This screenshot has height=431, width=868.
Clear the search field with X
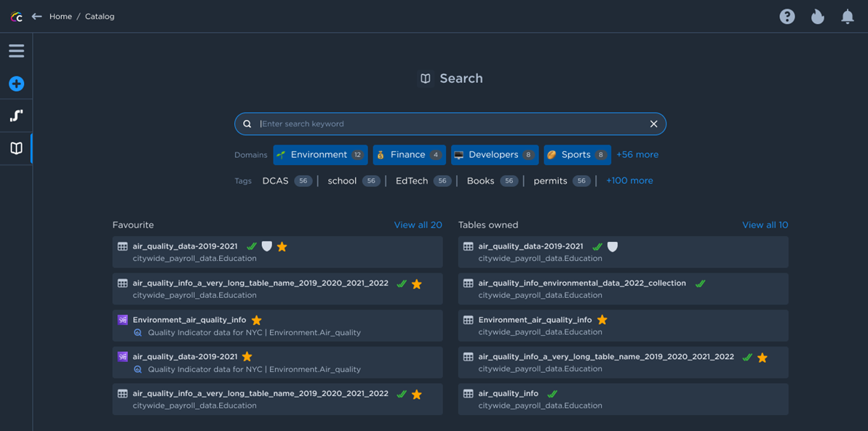coord(653,124)
